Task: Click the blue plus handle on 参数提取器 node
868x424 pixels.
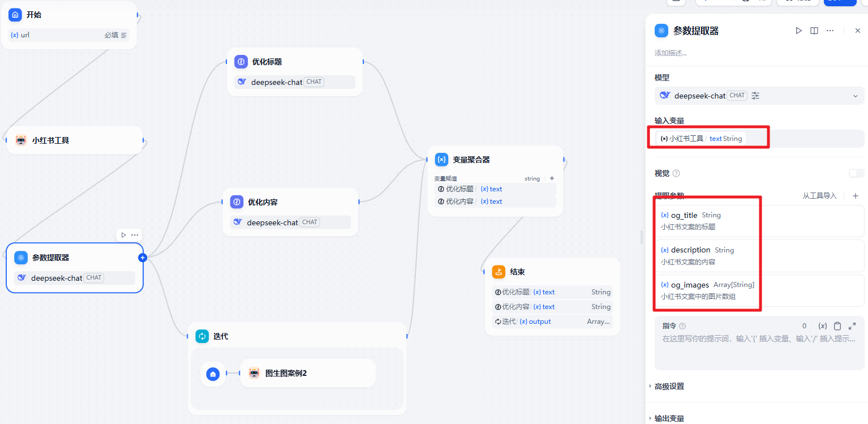Action: (x=143, y=258)
